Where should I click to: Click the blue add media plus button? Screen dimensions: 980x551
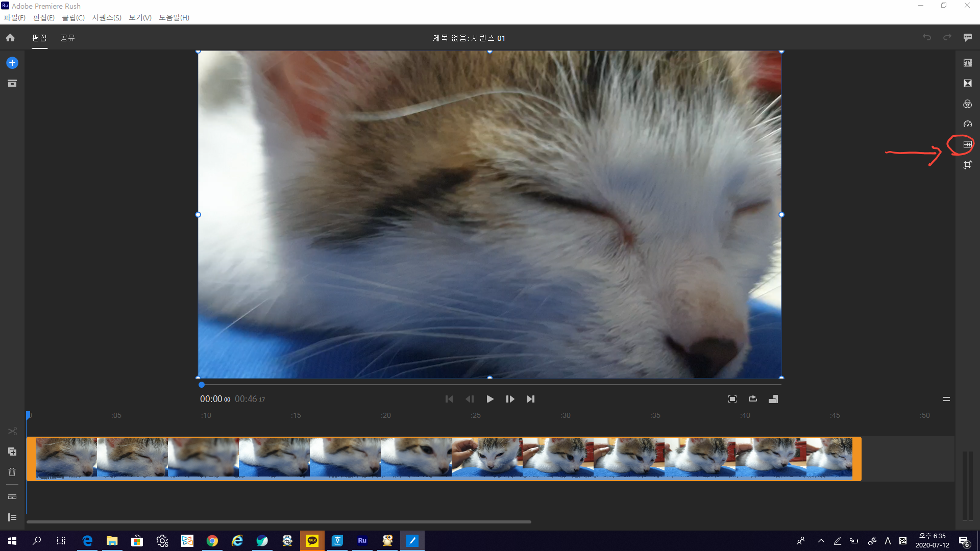coord(12,63)
